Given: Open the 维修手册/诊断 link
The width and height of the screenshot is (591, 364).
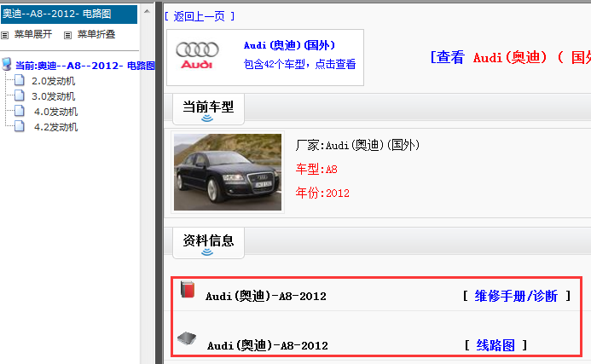Looking at the screenshot, I should (516, 296).
